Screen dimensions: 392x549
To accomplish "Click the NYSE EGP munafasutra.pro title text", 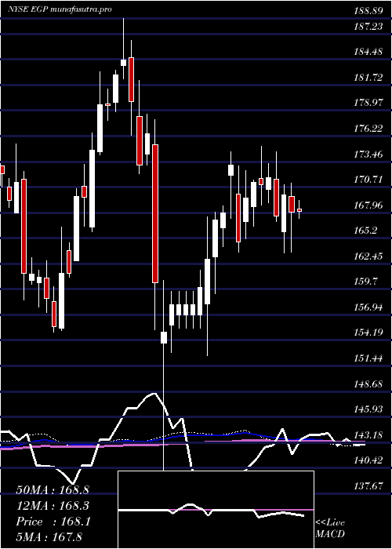I will [60, 9].
